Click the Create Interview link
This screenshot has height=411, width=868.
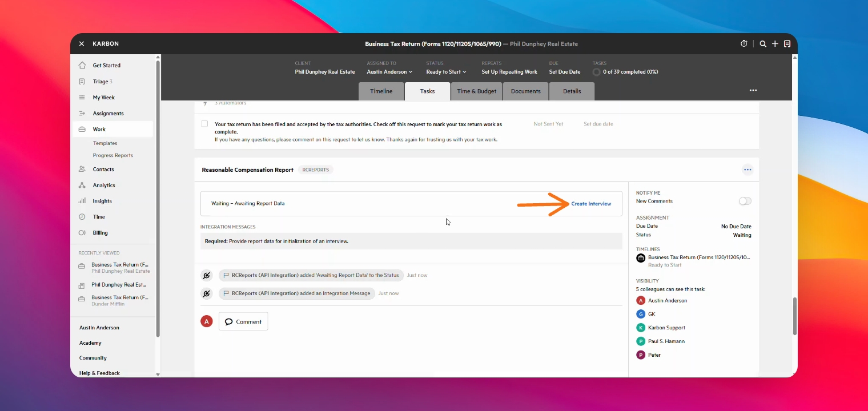pos(591,204)
